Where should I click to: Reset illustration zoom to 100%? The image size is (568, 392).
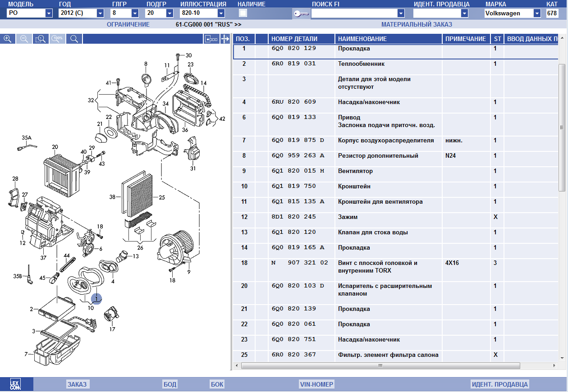[57, 39]
